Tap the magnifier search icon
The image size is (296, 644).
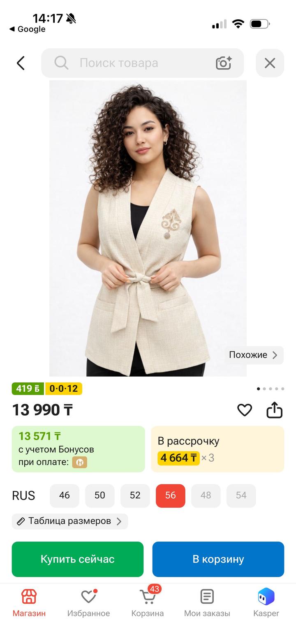tap(61, 63)
